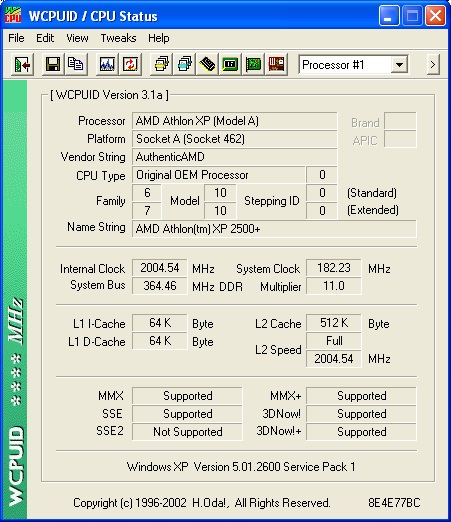Click the Name String field with Athlon XP 2500+
This screenshot has height=522, width=451.
click(274, 229)
